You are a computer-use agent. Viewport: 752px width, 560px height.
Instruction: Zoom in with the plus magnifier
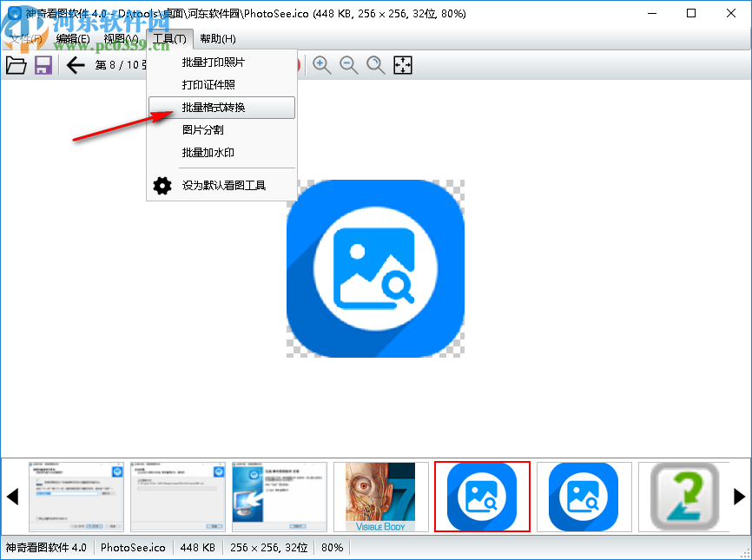click(x=322, y=65)
